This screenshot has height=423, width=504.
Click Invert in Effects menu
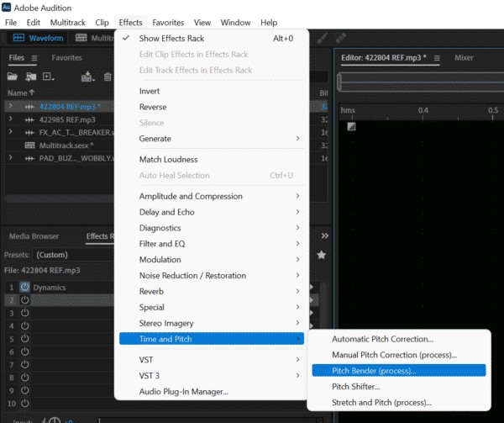[x=212, y=91]
